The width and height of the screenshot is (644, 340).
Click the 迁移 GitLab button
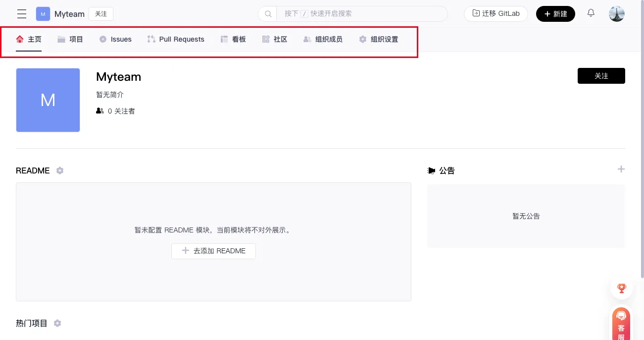[496, 14]
